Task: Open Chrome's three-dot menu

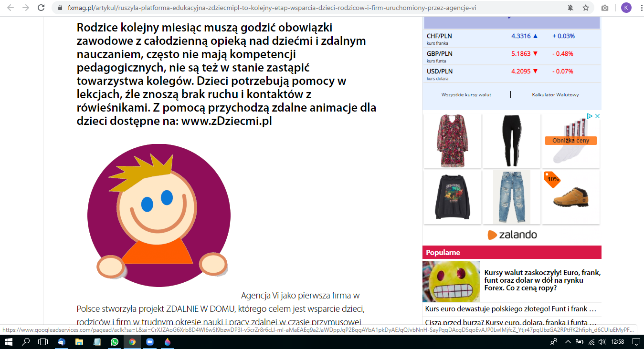Action: (638, 8)
